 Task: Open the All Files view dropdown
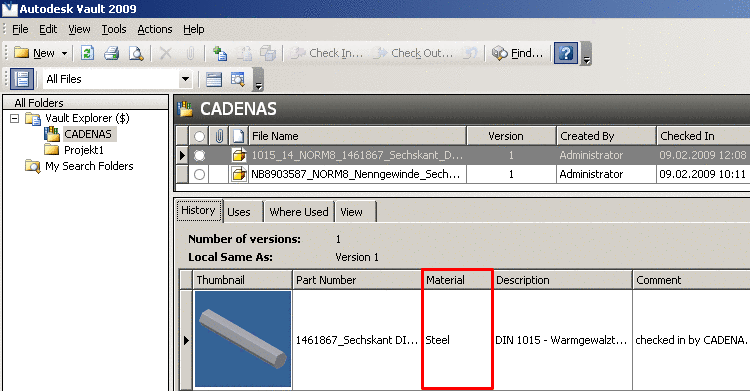coord(186,79)
